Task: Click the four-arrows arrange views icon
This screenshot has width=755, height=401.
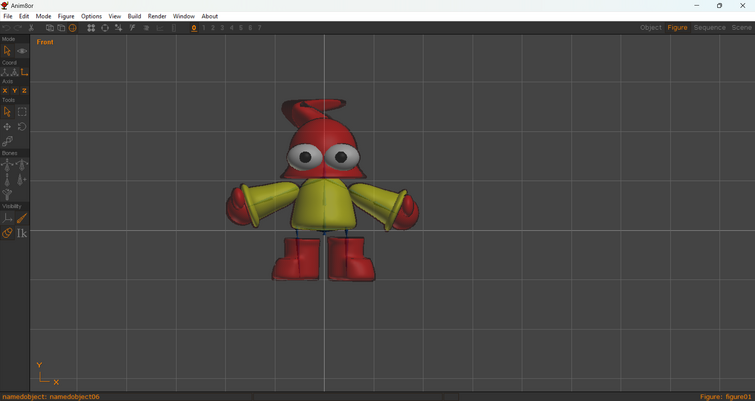Action: (91, 28)
